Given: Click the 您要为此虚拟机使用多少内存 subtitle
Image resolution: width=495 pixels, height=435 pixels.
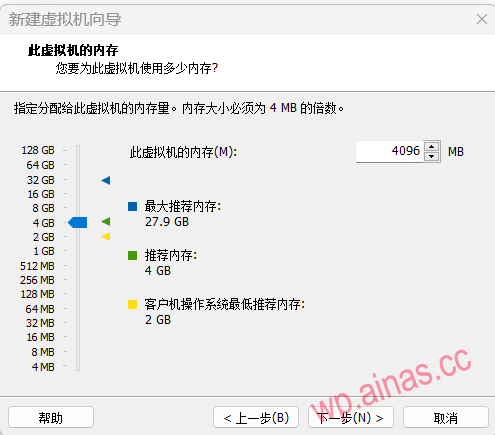Looking at the screenshot, I should 137,68.
